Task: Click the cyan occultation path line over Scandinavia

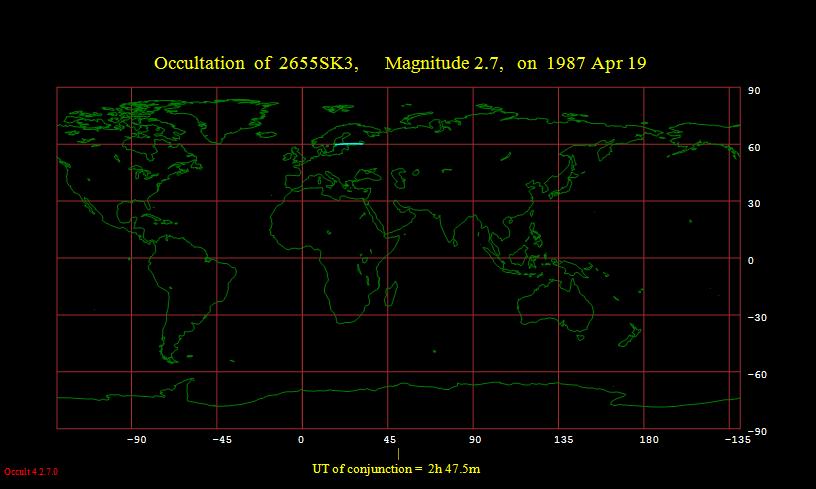Action: pyautogui.click(x=348, y=144)
